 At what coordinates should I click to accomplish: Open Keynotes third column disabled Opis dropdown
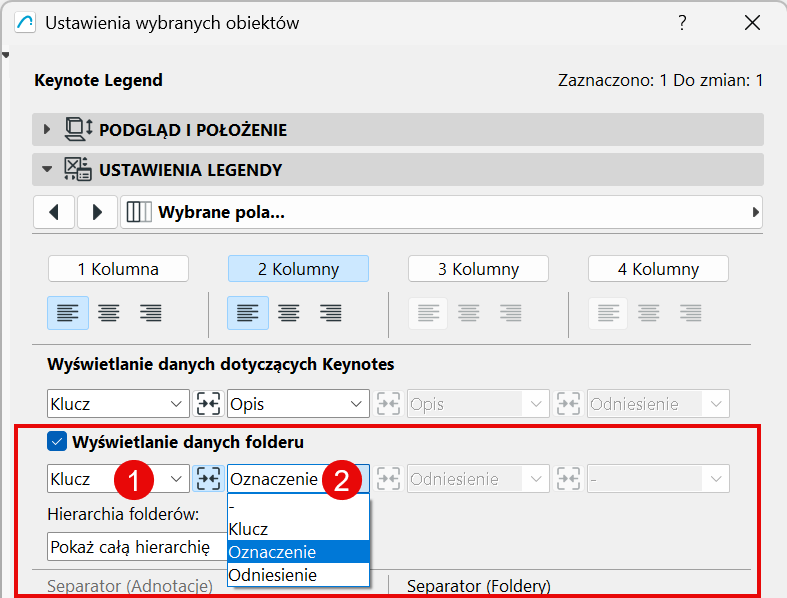[x=478, y=404]
